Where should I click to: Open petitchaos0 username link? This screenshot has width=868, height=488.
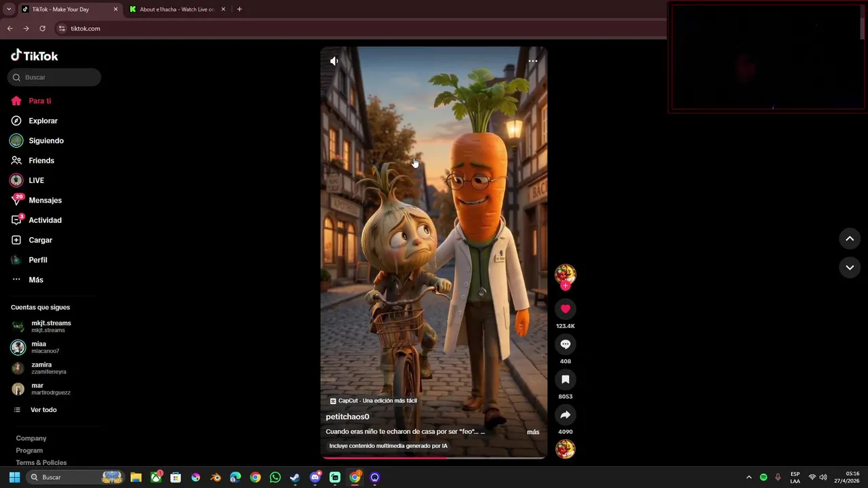pos(347,417)
